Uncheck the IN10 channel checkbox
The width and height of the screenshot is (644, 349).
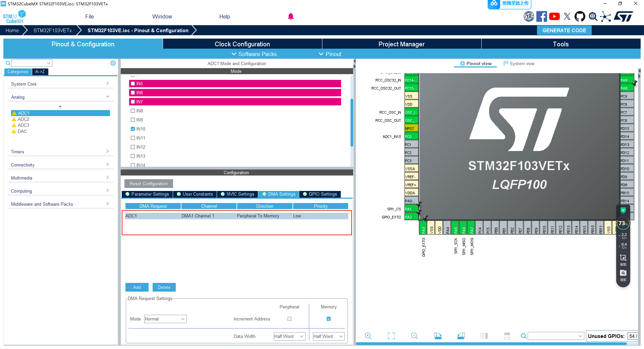(x=133, y=129)
